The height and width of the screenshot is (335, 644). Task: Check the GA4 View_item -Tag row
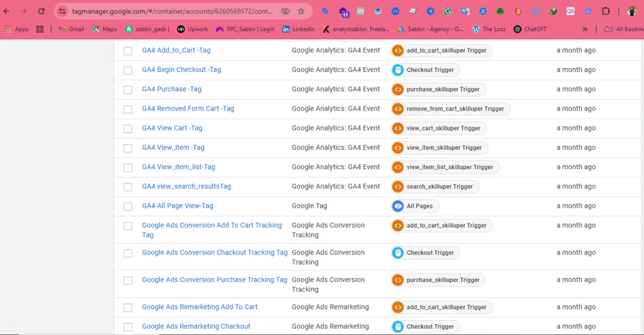[x=128, y=148]
